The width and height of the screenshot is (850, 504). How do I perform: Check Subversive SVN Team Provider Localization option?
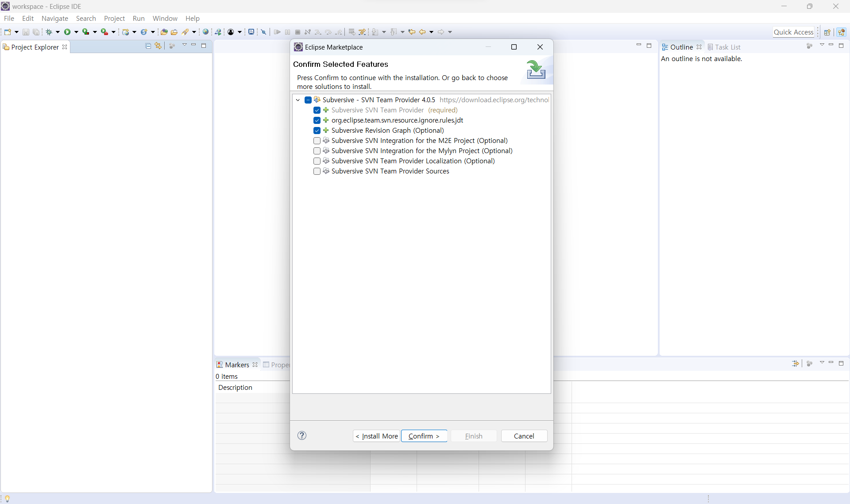pos(317,161)
